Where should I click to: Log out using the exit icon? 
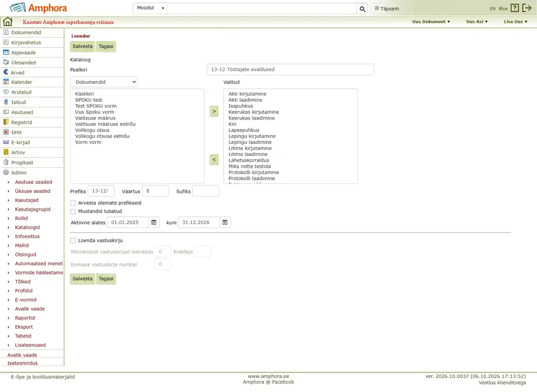tap(527, 8)
